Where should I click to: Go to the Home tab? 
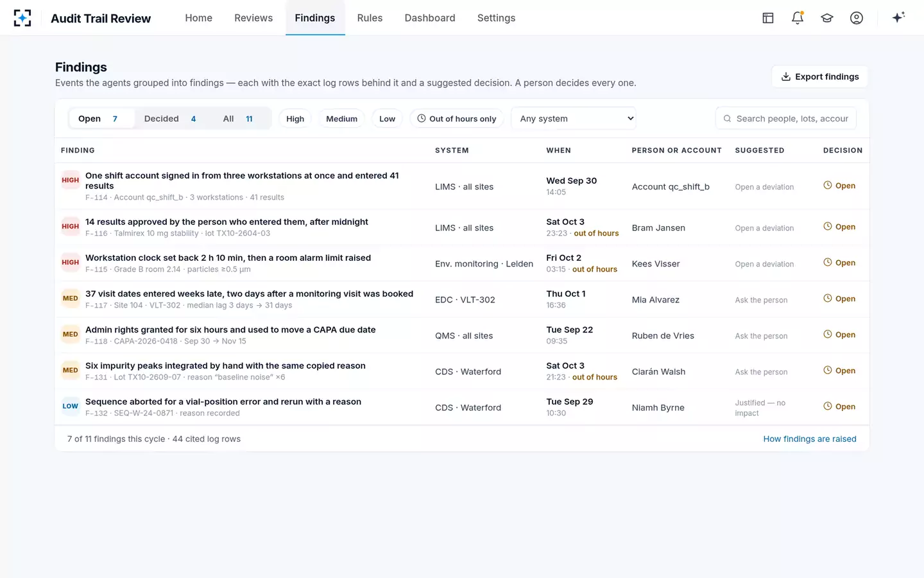[199, 18]
